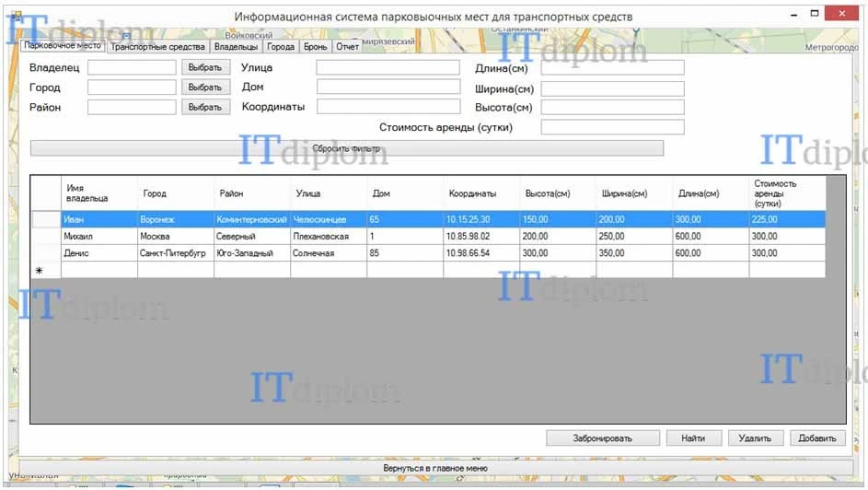Image resolution: width=868 pixels, height=490 pixels.
Task: Click the Юго-Западный district cell
Action: tap(252, 253)
